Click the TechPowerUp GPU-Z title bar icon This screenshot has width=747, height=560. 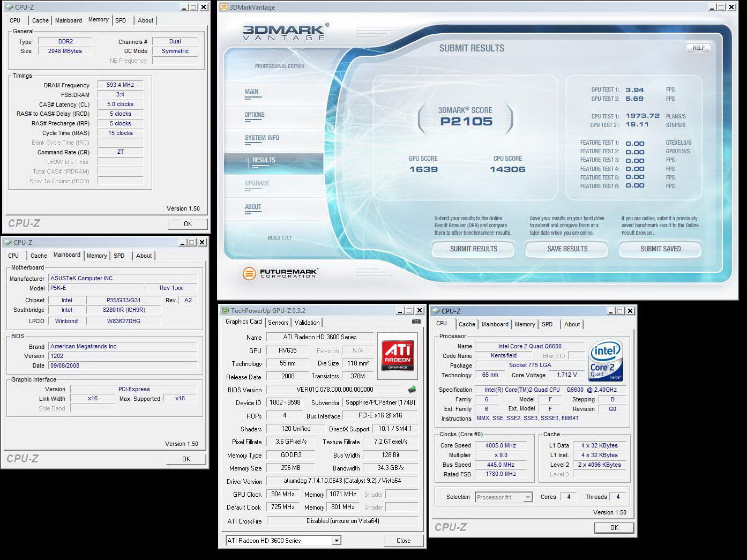click(225, 310)
